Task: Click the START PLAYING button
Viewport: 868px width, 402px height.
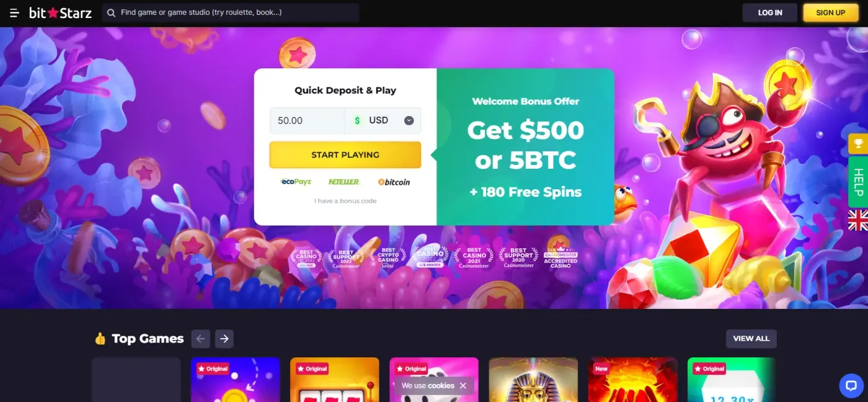Action: pos(345,155)
